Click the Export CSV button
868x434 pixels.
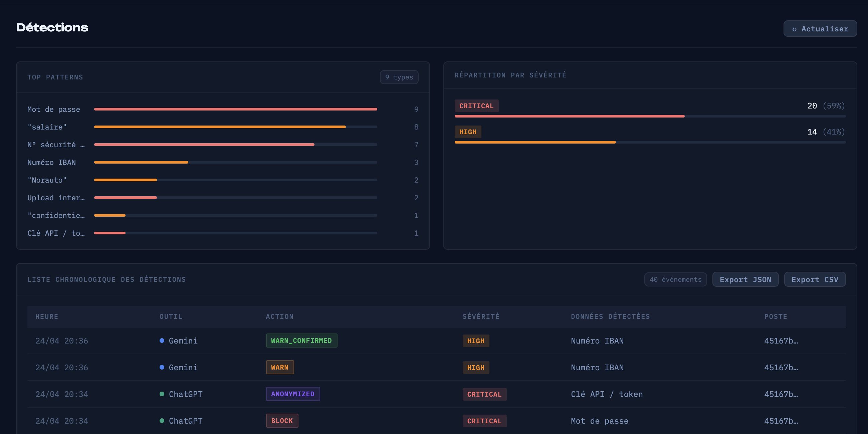click(x=815, y=279)
